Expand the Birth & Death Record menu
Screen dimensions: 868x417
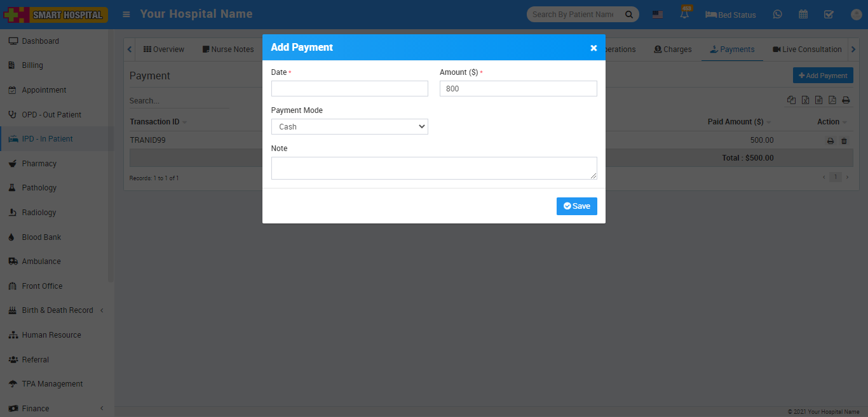point(57,310)
